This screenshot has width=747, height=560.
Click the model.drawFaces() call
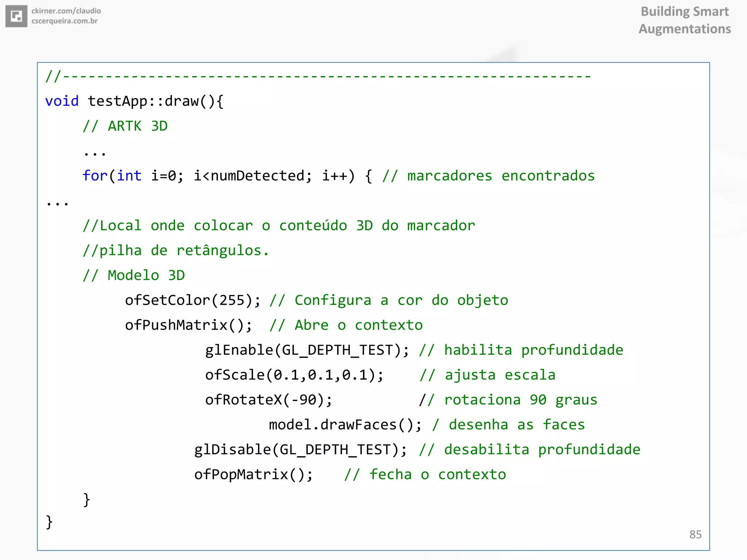point(345,425)
